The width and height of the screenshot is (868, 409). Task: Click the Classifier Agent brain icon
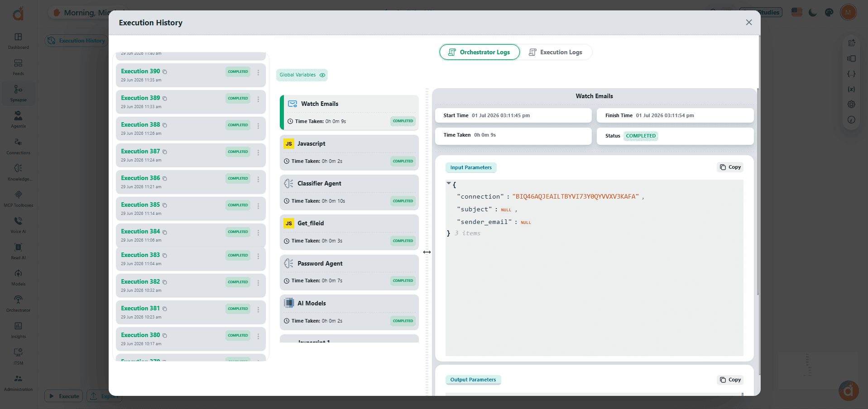pyautogui.click(x=289, y=184)
